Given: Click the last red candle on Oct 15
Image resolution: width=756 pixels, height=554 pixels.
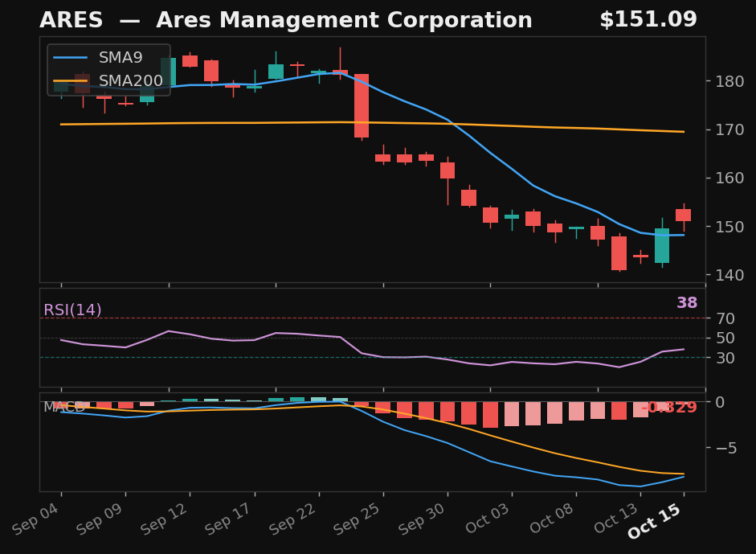Looking at the screenshot, I should [x=683, y=215].
